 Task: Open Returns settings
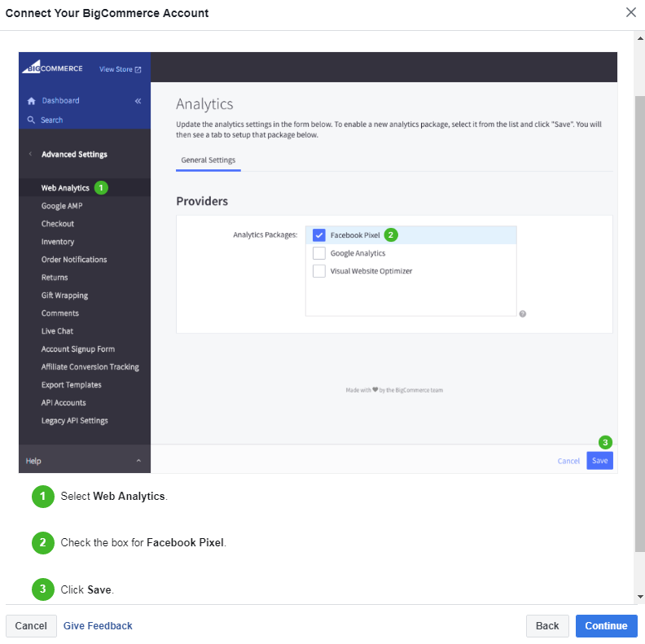pyautogui.click(x=55, y=278)
